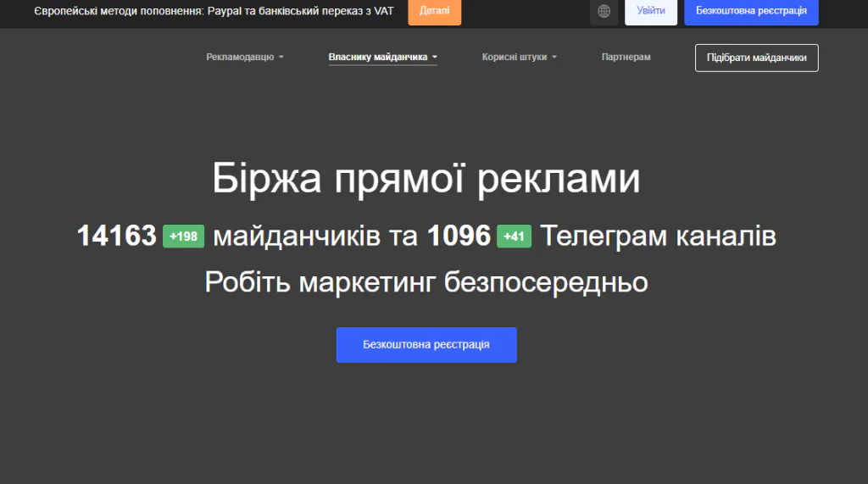Screen dimensions: 868x484
Task: Expand the caret beside Корисні штуки
Action: tap(554, 57)
